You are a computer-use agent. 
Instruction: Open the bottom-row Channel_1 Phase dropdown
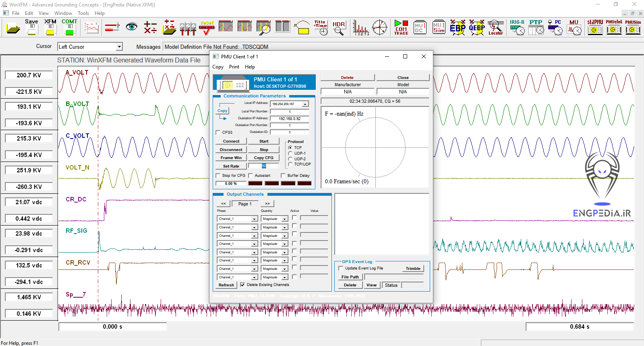pos(254,278)
